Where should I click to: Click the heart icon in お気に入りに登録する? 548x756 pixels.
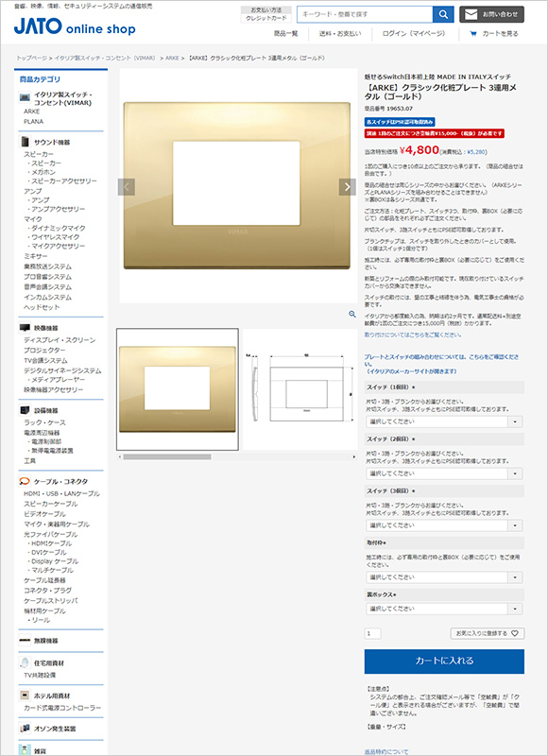[514, 633]
